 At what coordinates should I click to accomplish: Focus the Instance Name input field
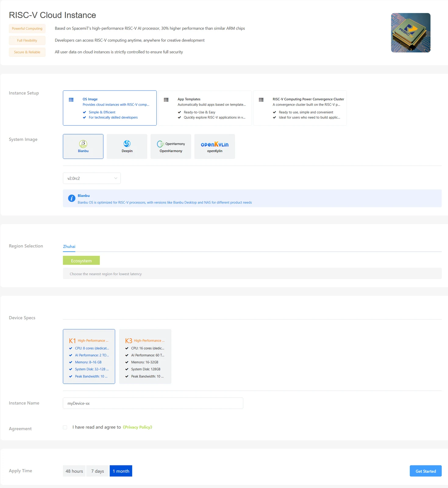point(153,403)
